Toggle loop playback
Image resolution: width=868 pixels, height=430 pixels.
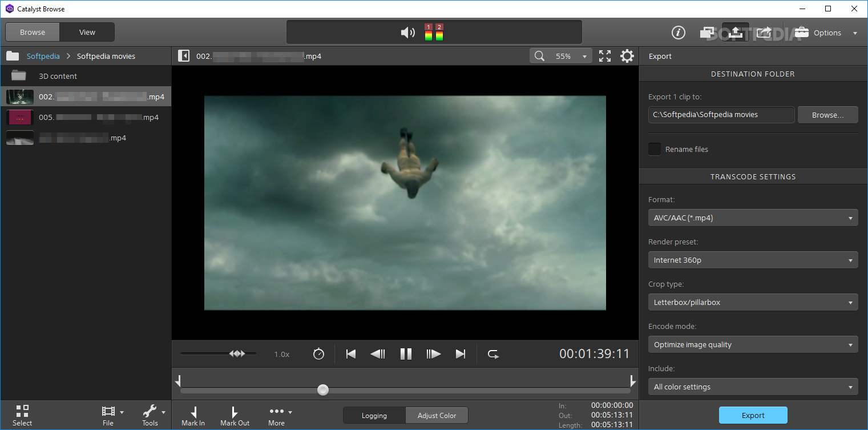tap(493, 354)
